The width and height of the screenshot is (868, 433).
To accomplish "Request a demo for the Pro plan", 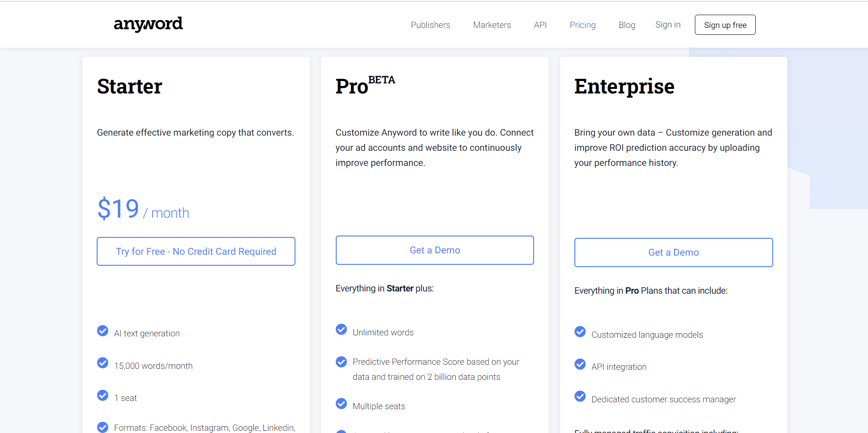I will point(435,250).
